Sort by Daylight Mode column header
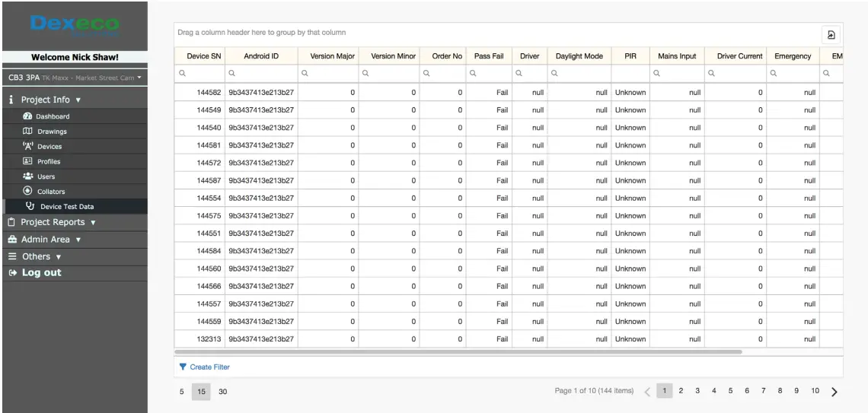The width and height of the screenshot is (868, 413). [x=579, y=56]
